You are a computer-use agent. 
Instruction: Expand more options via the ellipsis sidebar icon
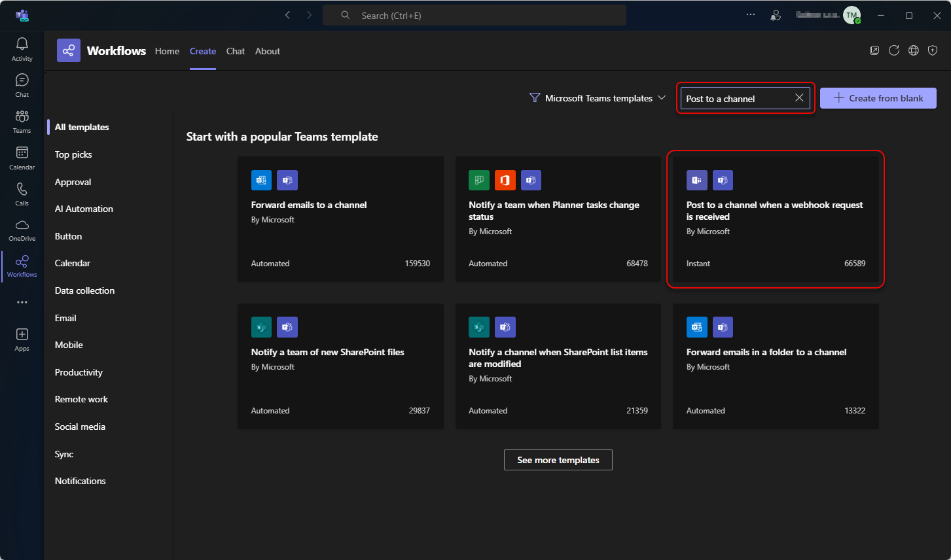[22, 302]
